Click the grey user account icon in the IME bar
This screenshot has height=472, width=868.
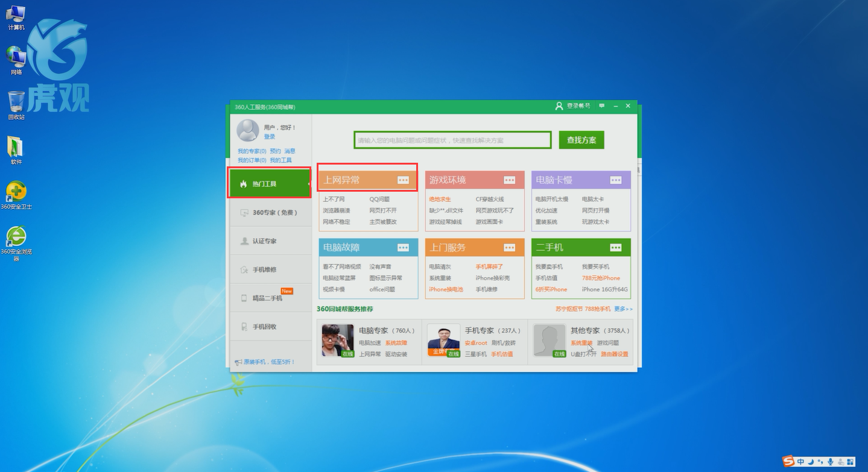tap(840, 462)
